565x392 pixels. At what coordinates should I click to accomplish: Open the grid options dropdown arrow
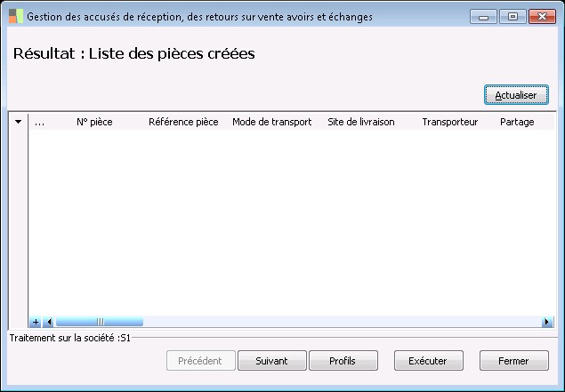(x=18, y=123)
